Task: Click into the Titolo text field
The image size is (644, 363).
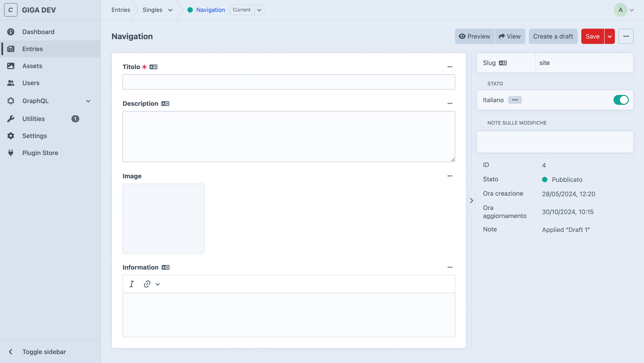Action: pyautogui.click(x=288, y=82)
